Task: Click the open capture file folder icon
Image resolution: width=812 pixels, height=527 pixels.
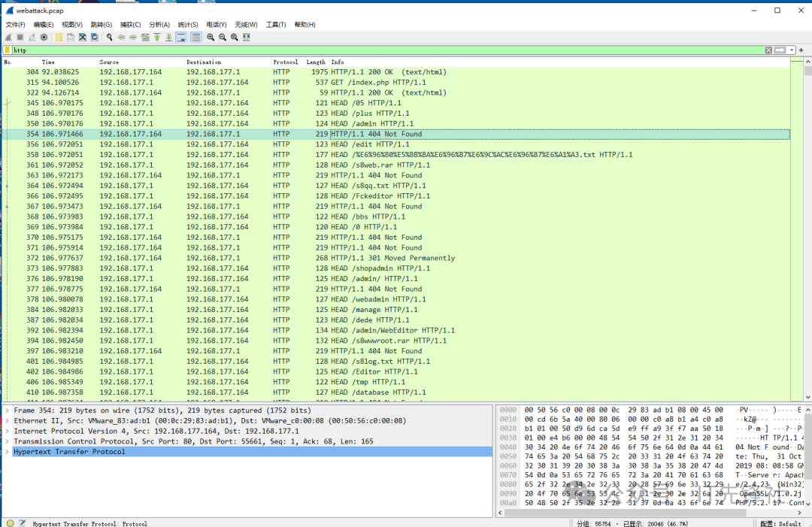Action: pos(59,37)
